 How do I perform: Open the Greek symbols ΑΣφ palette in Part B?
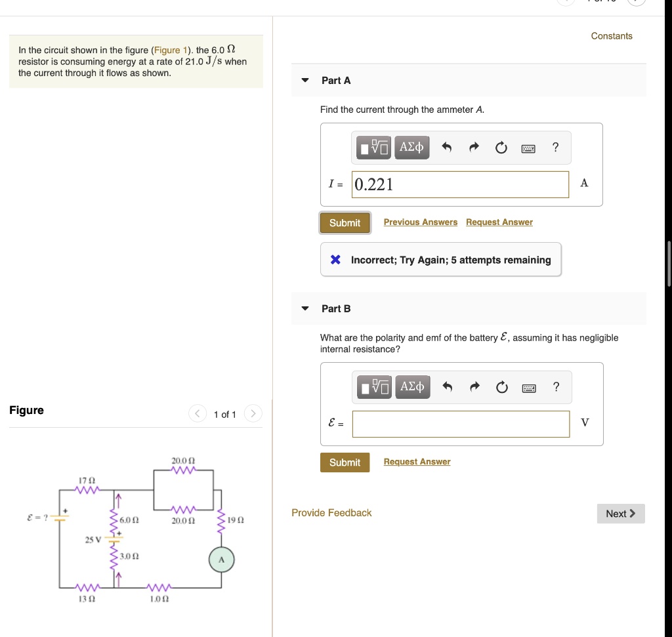411,387
